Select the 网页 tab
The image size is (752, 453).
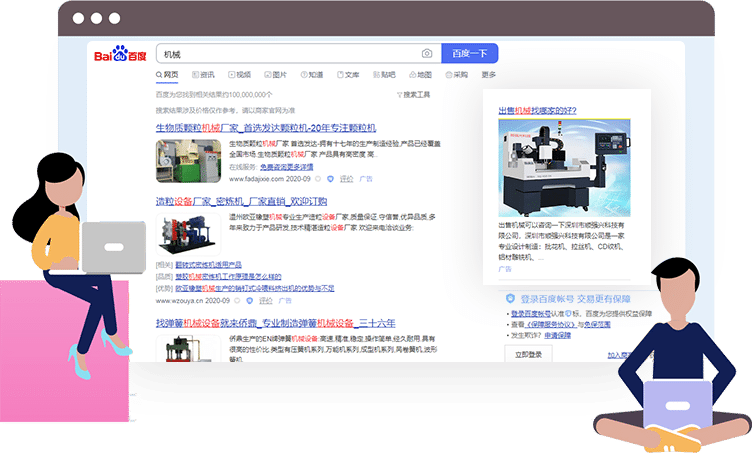[168, 75]
